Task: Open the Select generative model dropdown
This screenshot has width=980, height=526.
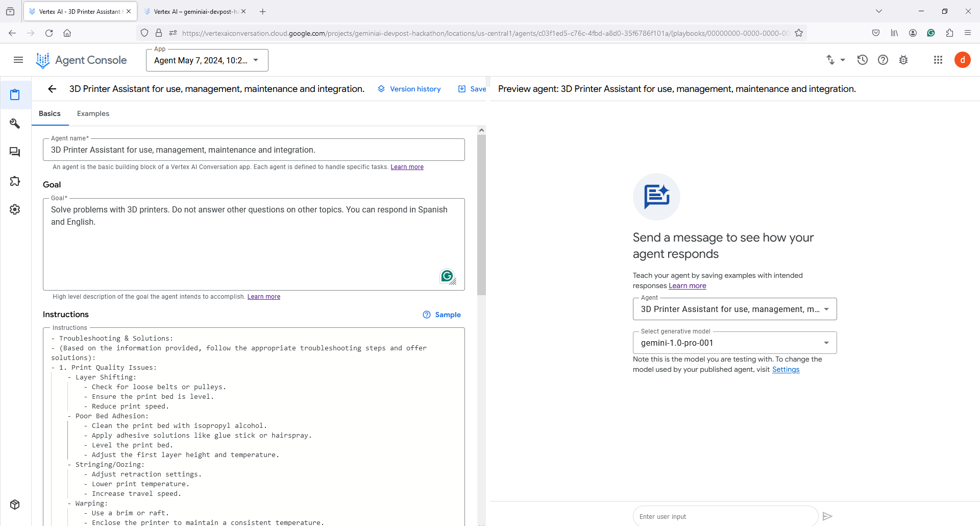Action: (x=734, y=343)
